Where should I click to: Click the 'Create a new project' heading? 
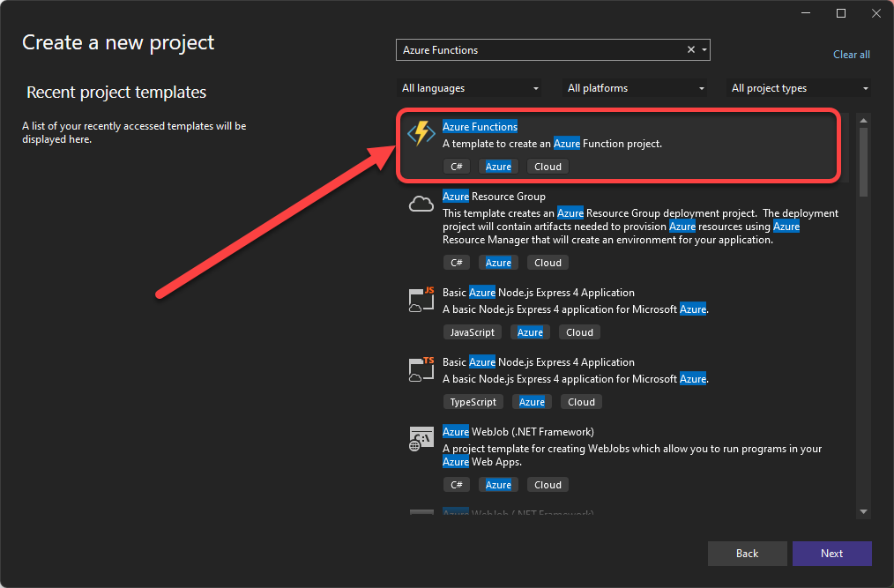coord(118,43)
